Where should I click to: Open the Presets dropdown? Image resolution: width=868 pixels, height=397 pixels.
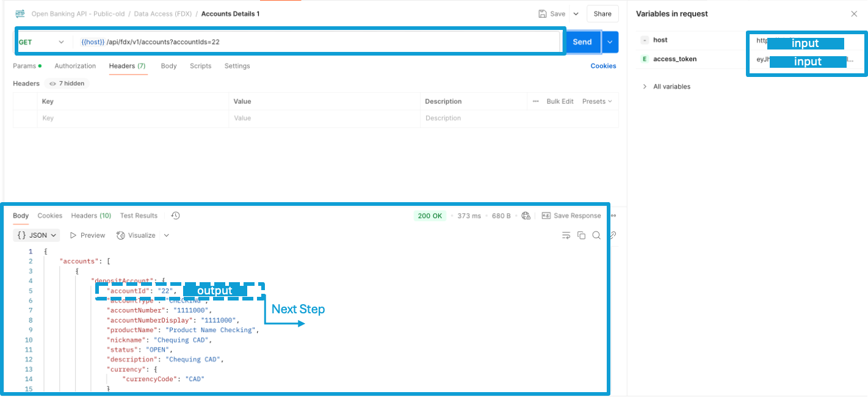click(597, 101)
